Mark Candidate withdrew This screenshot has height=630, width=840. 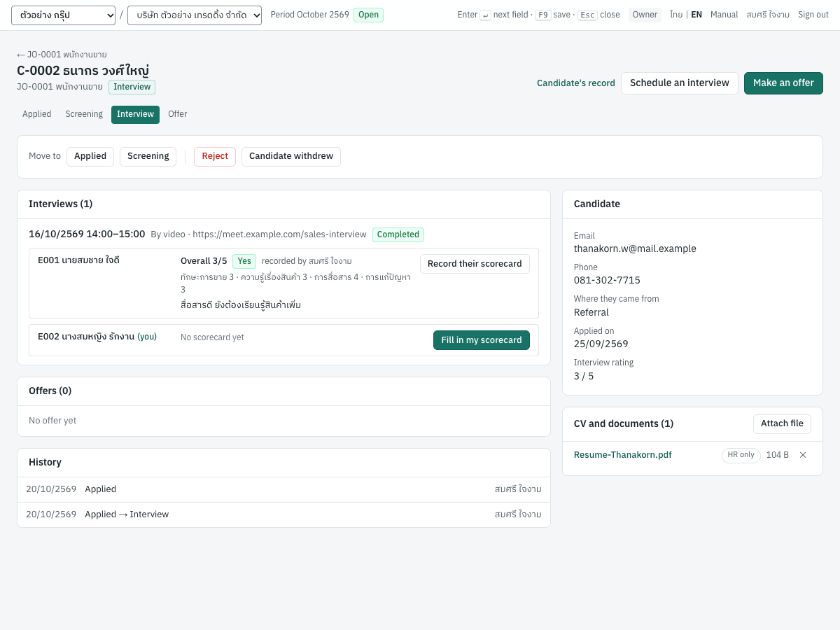291,157
